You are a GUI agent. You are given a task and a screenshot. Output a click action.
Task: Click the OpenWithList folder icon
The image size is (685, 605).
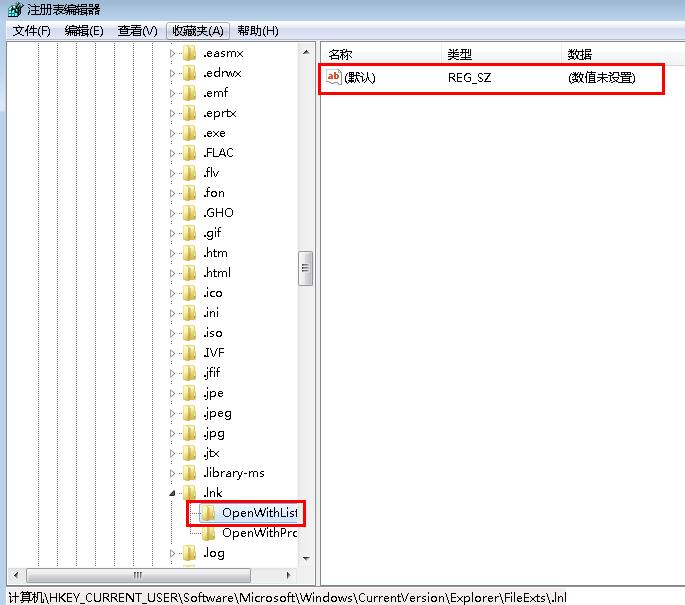click(209, 513)
